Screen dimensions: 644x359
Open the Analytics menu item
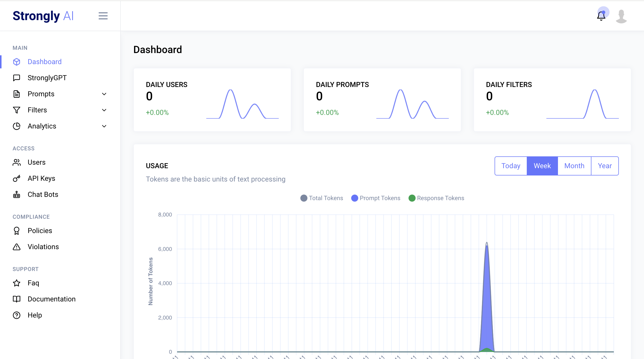(x=42, y=126)
